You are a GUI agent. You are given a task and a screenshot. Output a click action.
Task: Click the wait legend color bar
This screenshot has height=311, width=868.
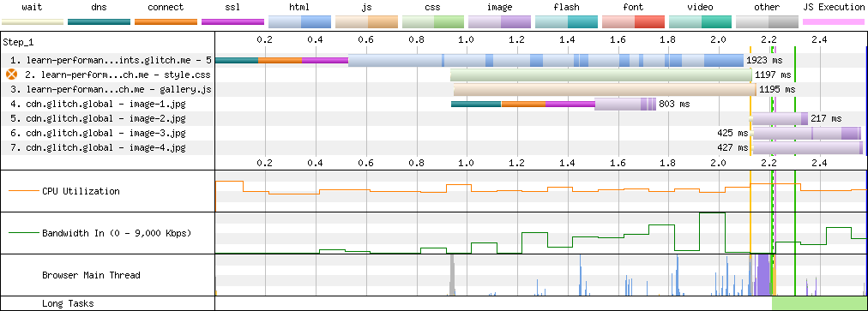click(x=32, y=22)
